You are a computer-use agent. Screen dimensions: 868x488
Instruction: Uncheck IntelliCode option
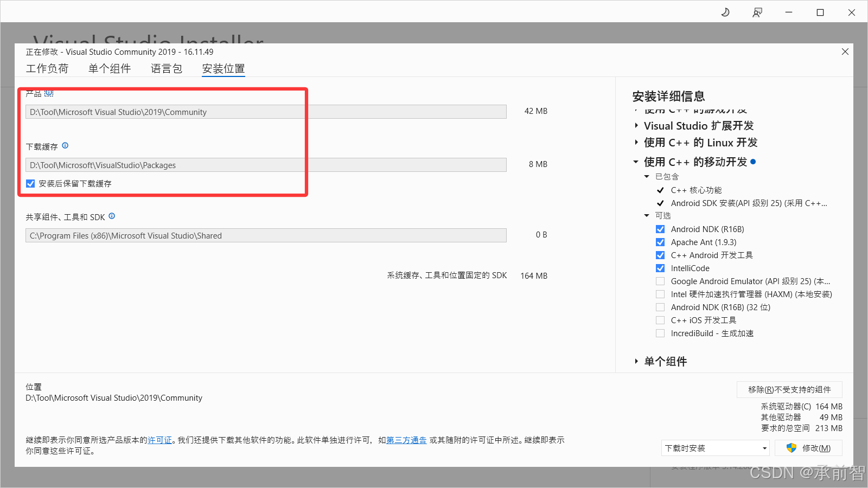click(660, 268)
